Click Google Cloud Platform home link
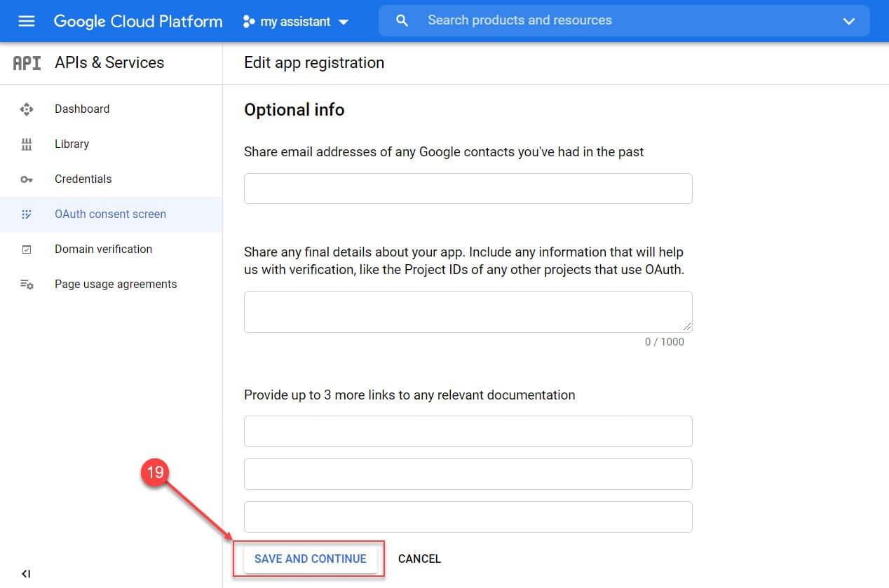Viewport: 889px width, 588px height. [x=137, y=21]
